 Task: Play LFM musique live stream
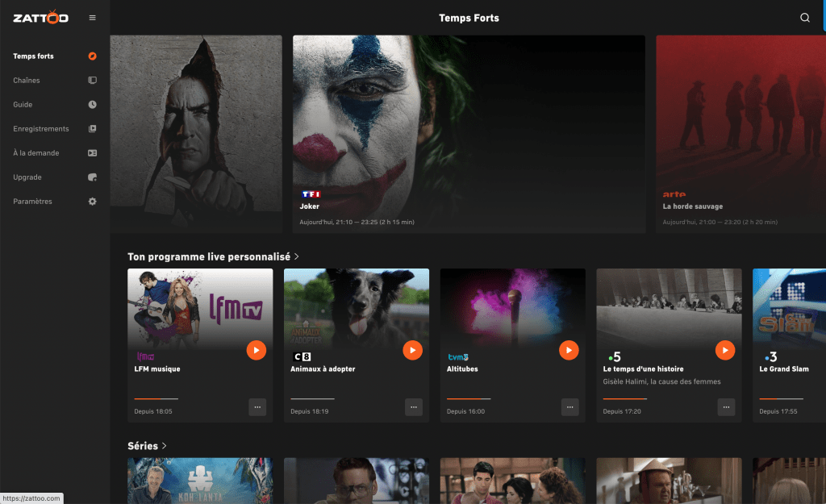[x=256, y=350]
